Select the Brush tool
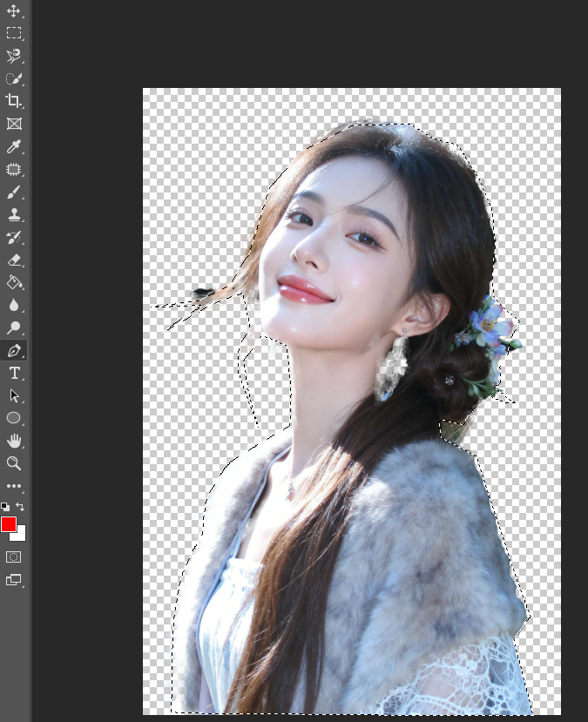The width and height of the screenshot is (588, 722). [13, 192]
